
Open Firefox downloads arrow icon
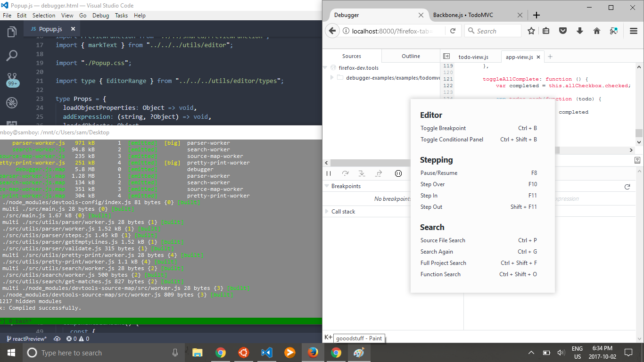click(x=580, y=31)
